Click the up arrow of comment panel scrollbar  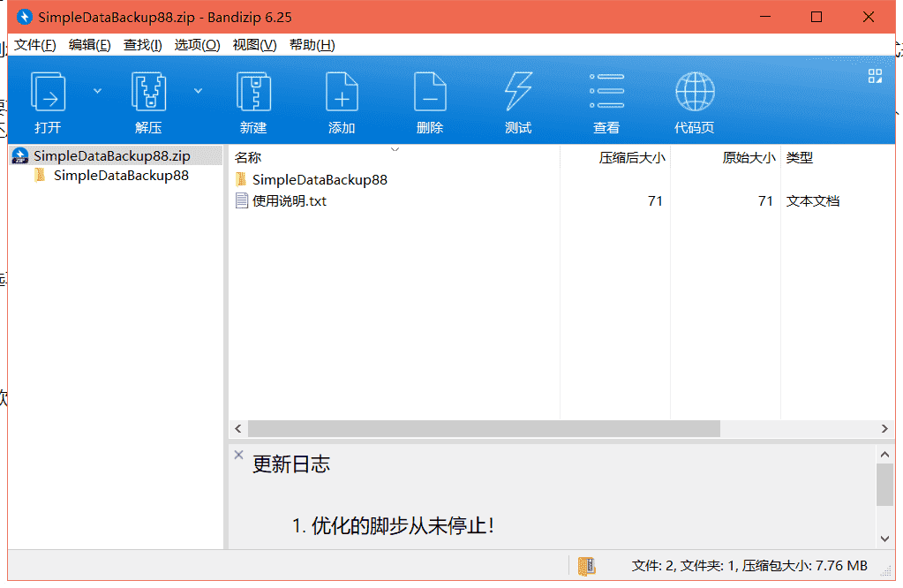point(884,455)
